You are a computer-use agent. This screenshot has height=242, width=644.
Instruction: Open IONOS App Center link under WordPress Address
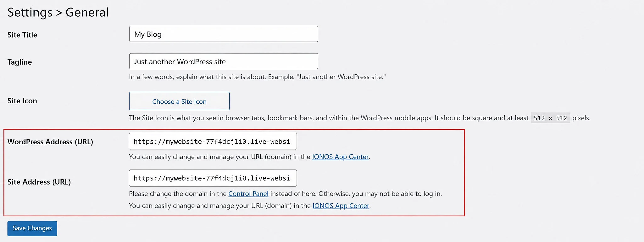(340, 157)
